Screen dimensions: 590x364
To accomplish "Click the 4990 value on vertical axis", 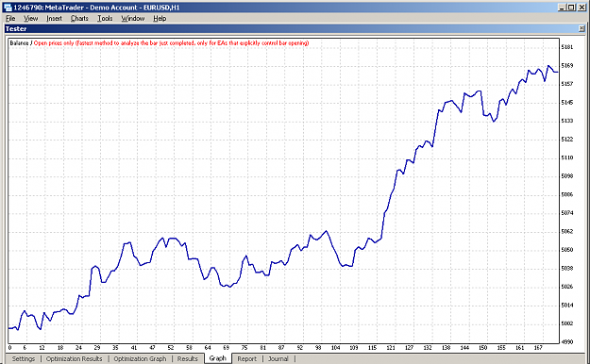I will click(567, 341).
